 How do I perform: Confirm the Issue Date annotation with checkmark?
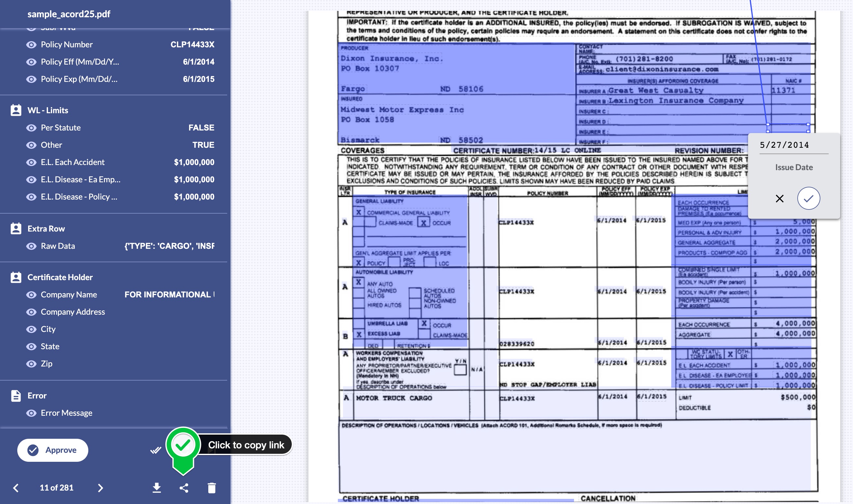click(809, 199)
